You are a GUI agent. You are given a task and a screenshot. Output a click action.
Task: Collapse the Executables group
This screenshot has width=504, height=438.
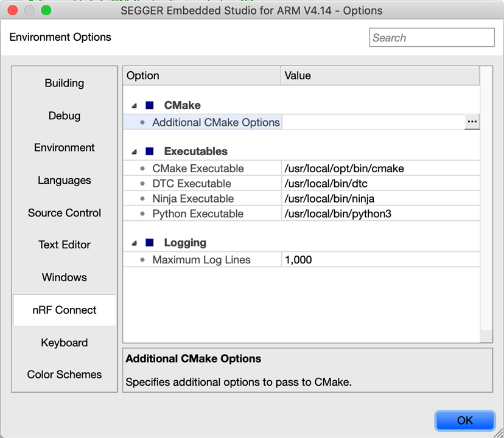point(135,151)
